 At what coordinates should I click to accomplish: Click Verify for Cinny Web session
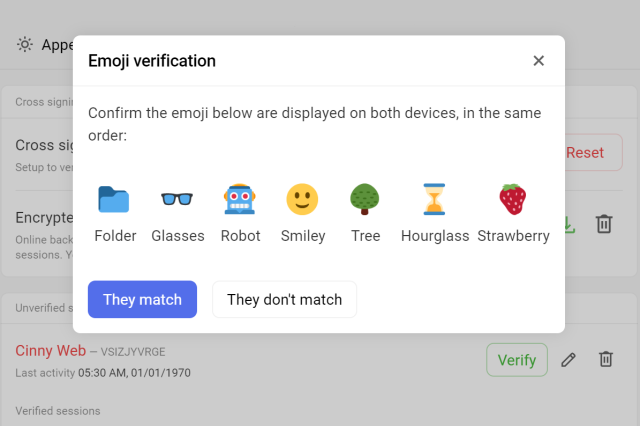[x=517, y=359]
